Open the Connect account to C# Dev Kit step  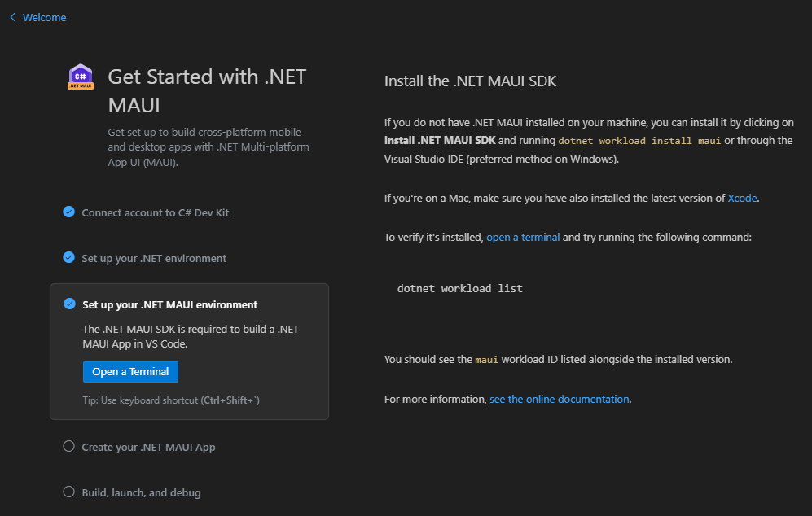(x=154, y=212)
